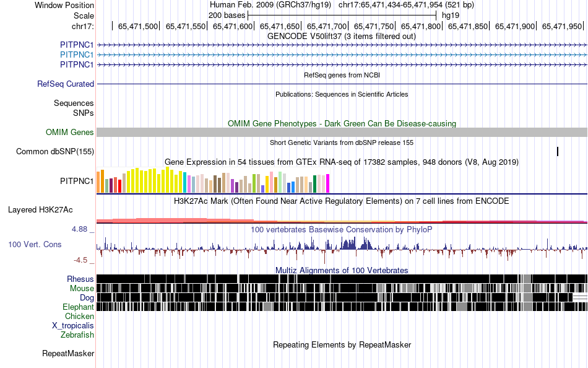Click the hg19 label beside the scale bar
Viewport: 588px width, 368px height.
451,15
